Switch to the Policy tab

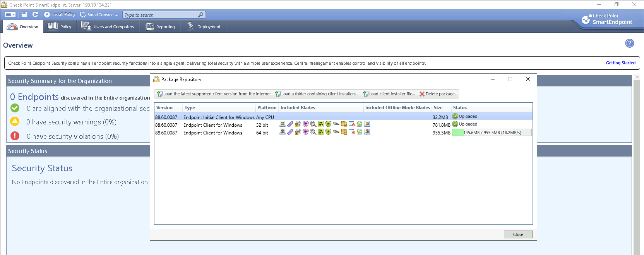coord(60,27)
